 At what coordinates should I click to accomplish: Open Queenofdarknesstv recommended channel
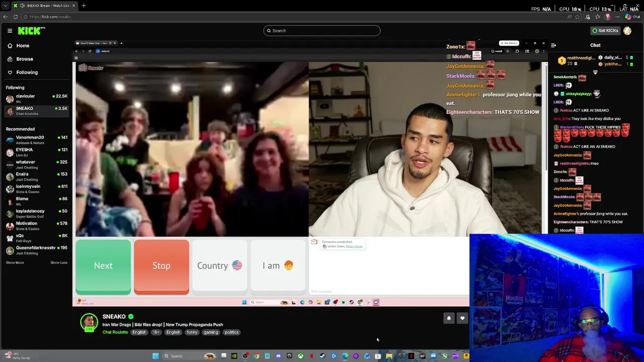(x=36, y=250)
